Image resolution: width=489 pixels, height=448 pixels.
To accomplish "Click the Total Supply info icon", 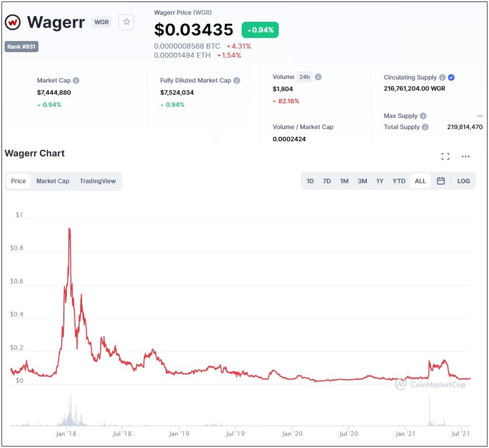I will tap(425, 127).
